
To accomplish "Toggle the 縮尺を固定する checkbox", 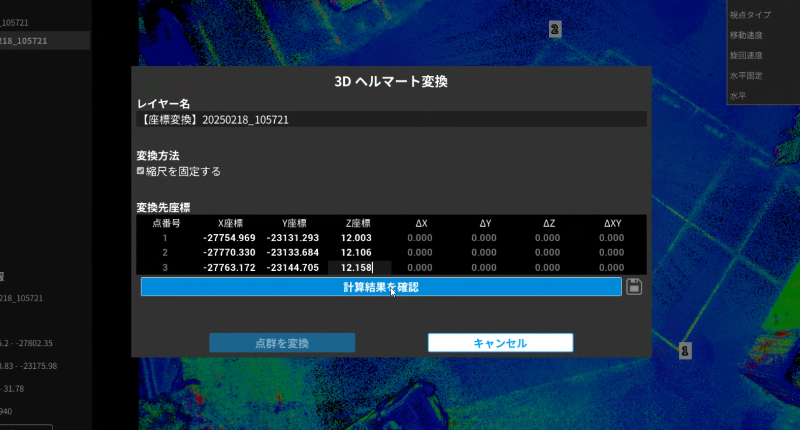I will [141, 171].
